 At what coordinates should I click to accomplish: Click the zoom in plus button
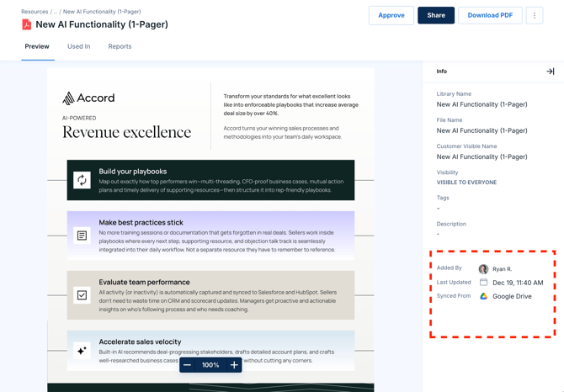coord(234,365)
